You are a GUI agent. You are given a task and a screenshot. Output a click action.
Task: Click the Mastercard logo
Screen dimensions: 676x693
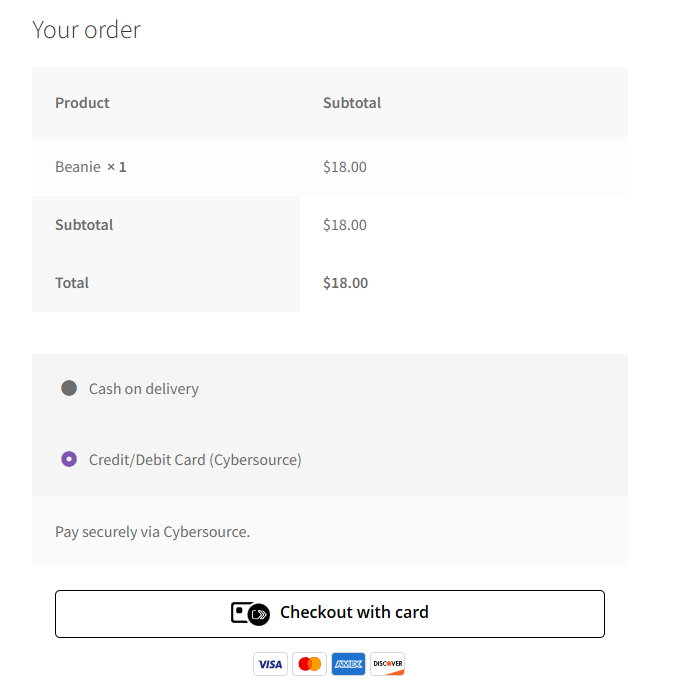coord(310,664)
